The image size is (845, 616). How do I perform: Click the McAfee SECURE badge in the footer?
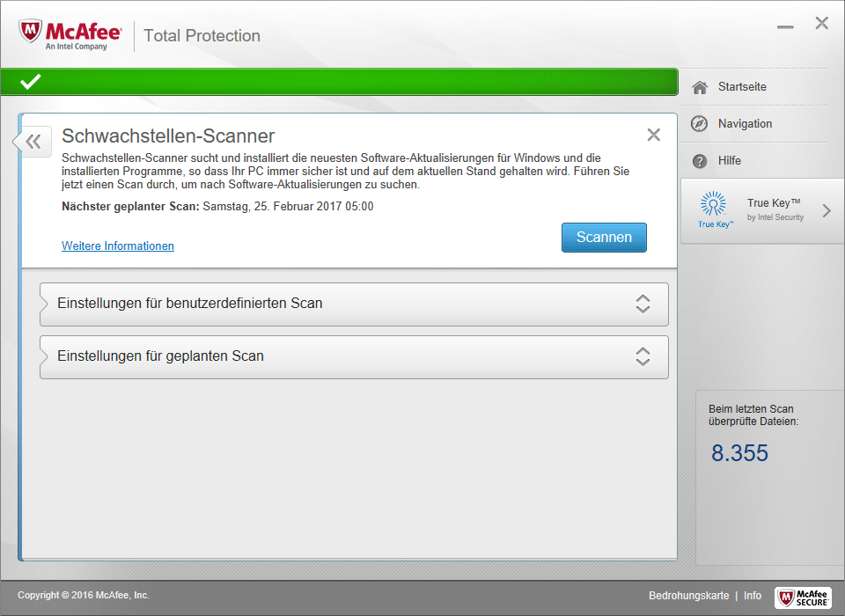(803, 597)
